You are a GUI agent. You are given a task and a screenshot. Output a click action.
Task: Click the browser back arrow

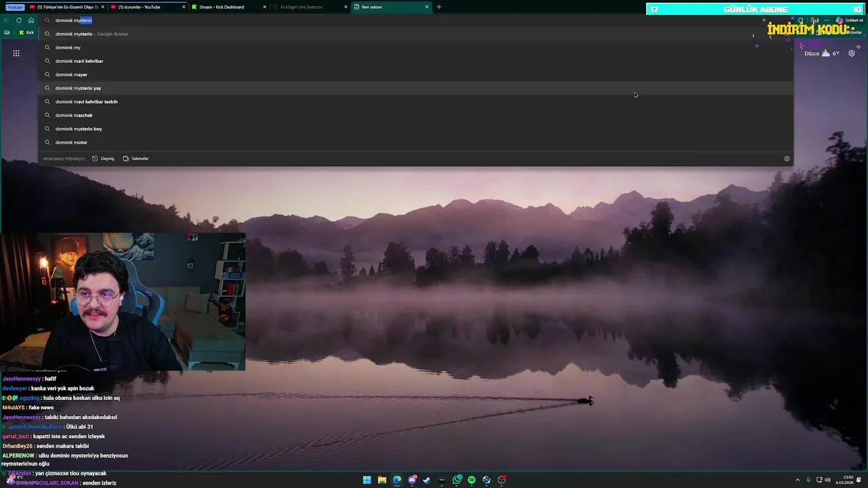click(7, 20)
